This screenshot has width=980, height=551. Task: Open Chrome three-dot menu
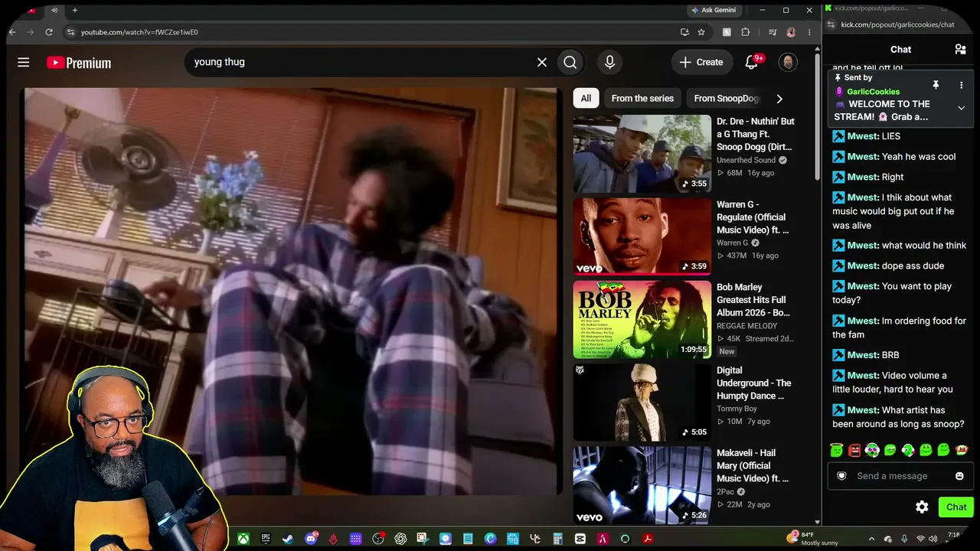[x=809, y=32]
